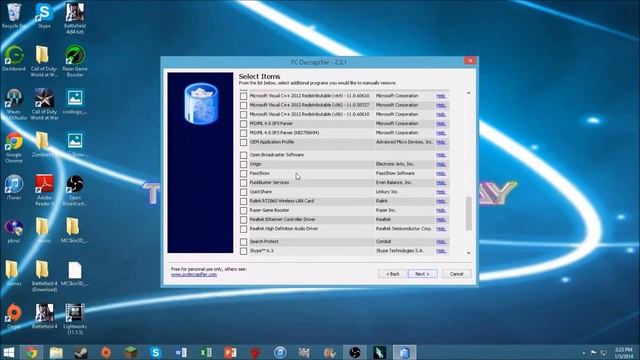Open the Help link for OEM Application Profile
The height and width of the screenshot is (360, 640).
[441, 142]
